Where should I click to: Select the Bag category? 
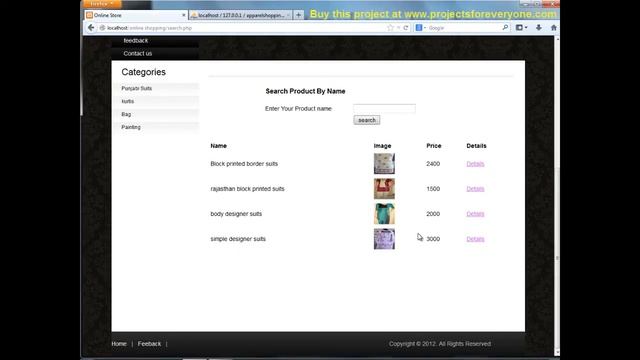[126, 114]
